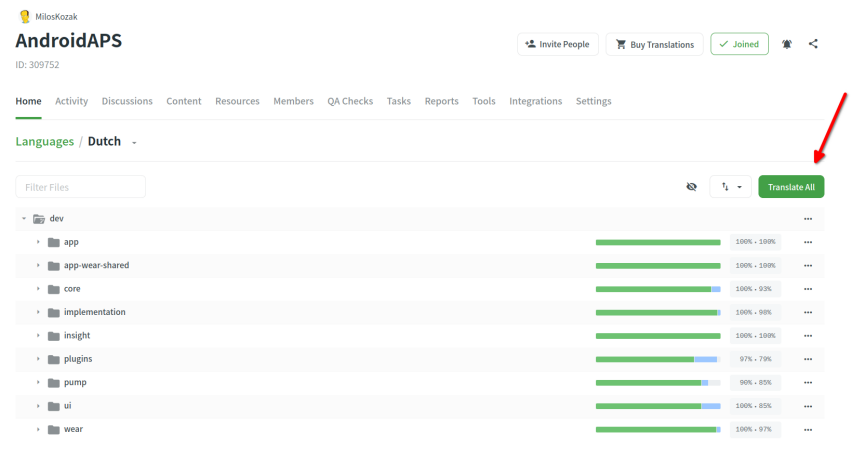Go to the Integrations tab
Viewport: 852px width, 460px height.
(x=535, y=101)
